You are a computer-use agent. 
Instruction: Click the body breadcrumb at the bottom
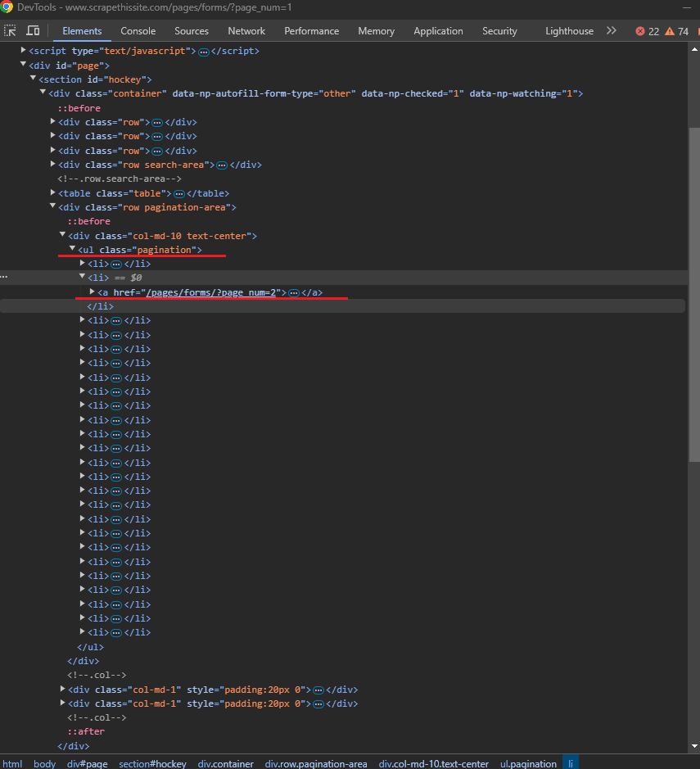(44, 763)
